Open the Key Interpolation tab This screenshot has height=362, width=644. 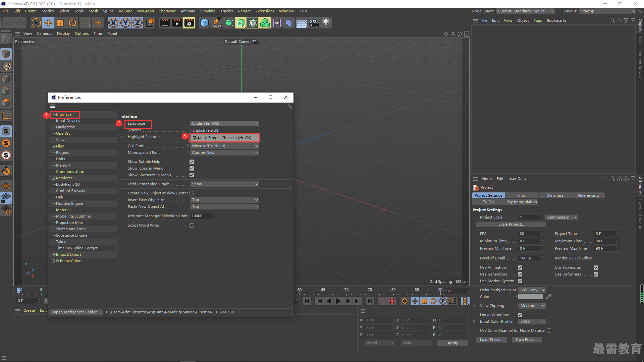[x=522, y=202]
